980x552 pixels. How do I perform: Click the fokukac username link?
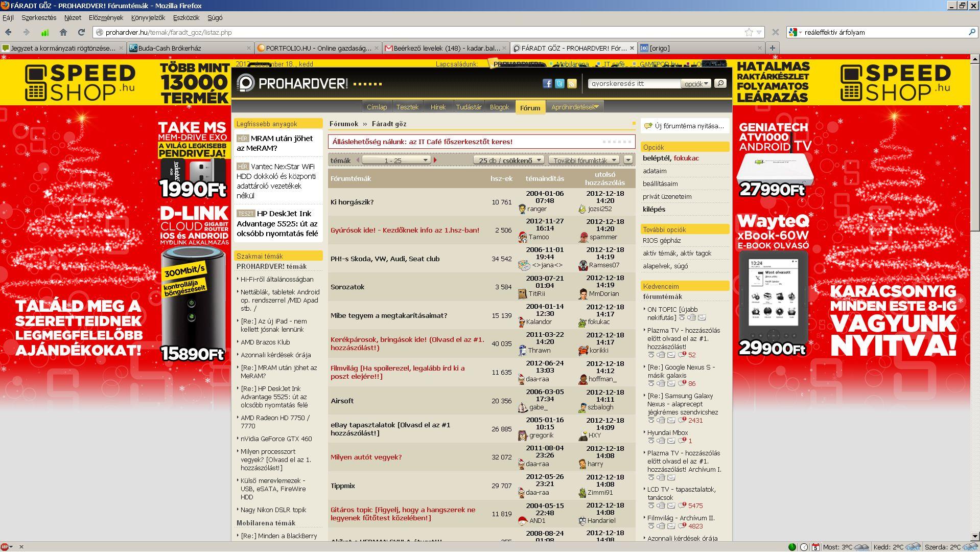point(686,158)
